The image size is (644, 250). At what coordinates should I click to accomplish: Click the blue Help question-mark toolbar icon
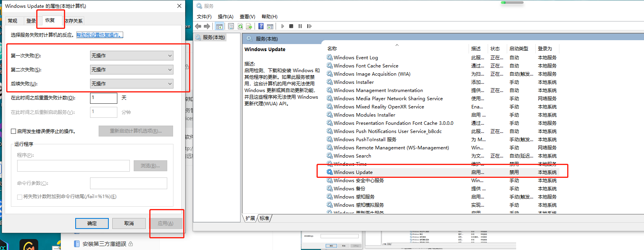pos(261,26)
